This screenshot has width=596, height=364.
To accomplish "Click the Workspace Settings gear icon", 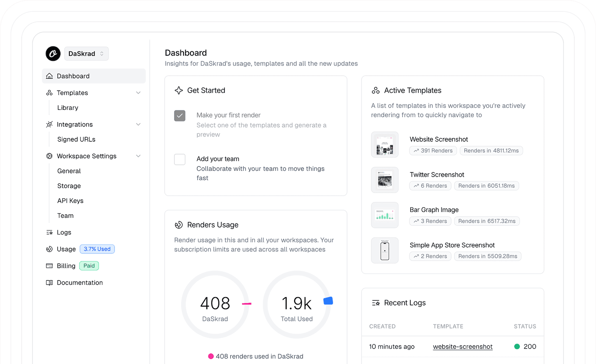I will click(49, 156).
